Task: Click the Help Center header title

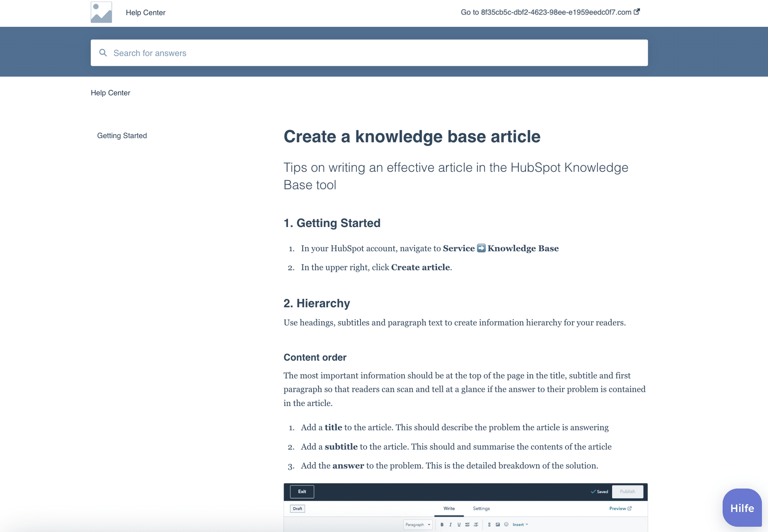Action: coord(146,13)
